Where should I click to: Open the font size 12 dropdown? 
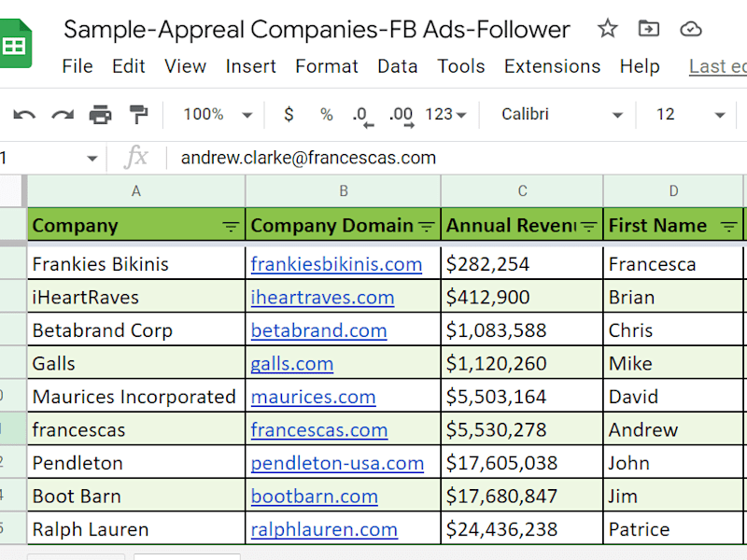pos(690,114)
